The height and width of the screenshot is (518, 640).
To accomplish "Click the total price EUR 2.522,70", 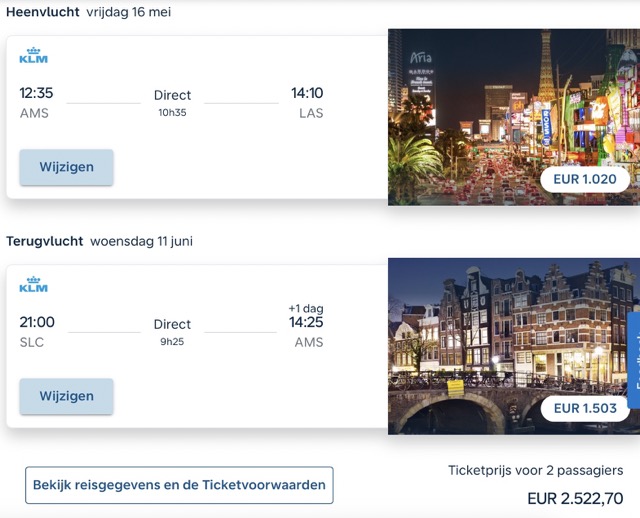I will click(x=575, y=498).
